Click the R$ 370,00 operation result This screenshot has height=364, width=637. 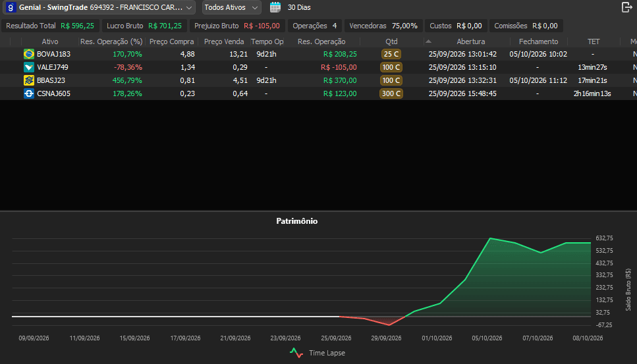(x=340, y=80)
